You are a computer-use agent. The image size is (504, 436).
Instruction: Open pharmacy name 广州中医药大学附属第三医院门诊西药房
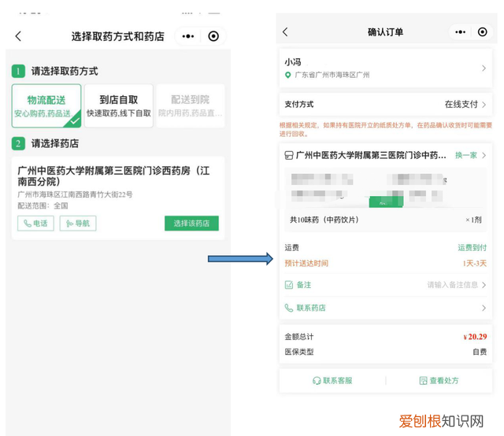(x=113, y=176)
